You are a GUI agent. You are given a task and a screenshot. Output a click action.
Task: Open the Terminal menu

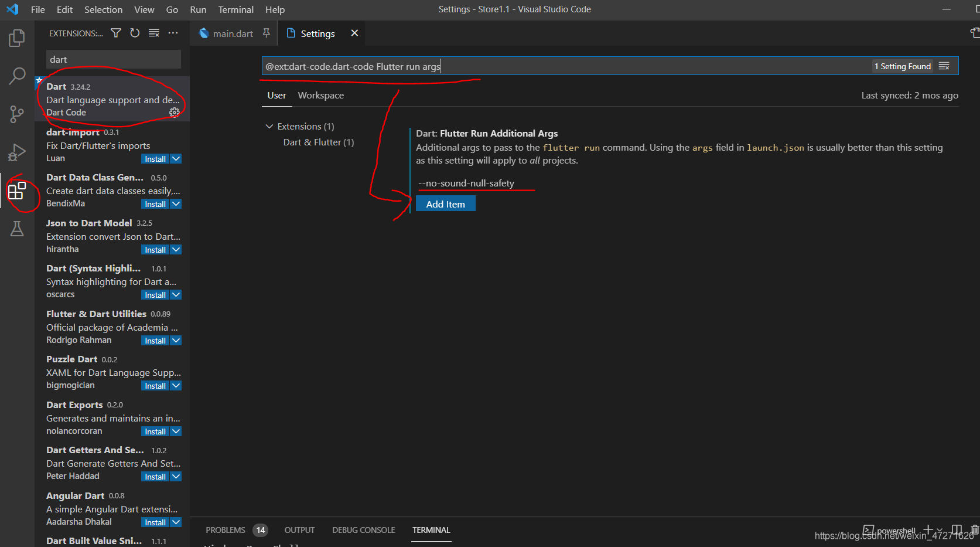pos(235,9)
